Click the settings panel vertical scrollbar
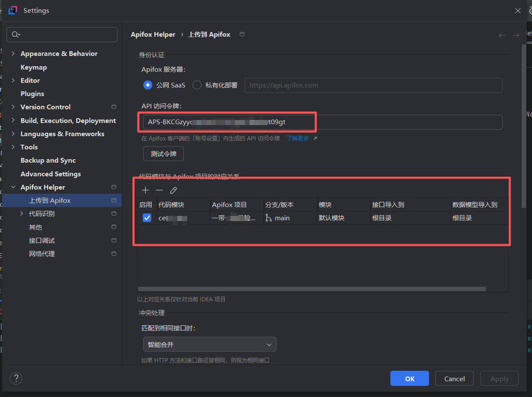The width and height of the screenshot is (532, 397). click(524, 126)
